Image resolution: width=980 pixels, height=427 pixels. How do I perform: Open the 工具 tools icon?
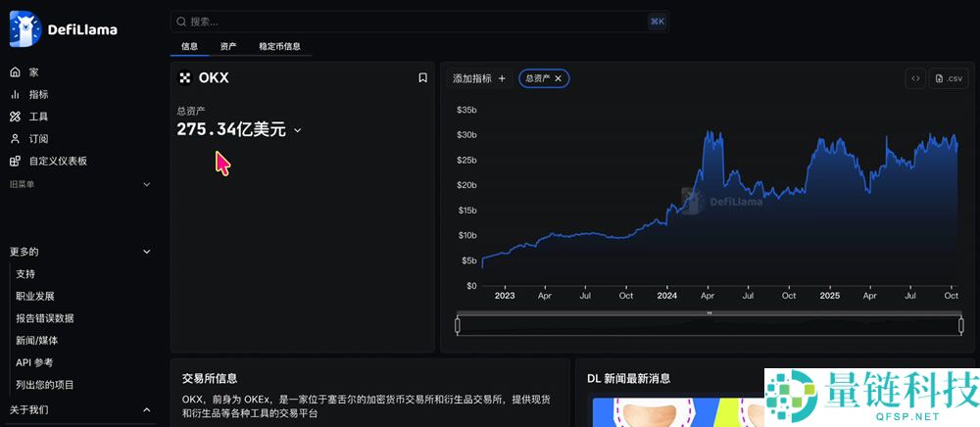point(15,117)
